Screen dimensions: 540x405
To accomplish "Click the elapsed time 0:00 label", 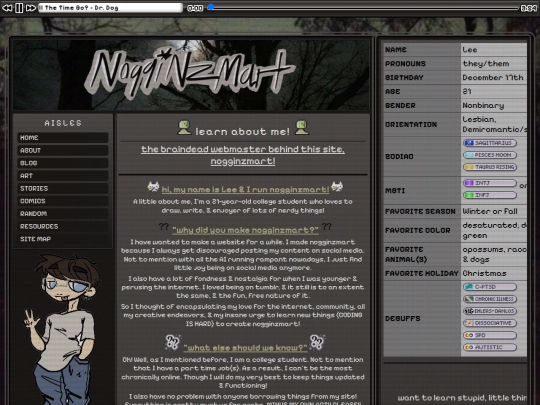I will [195, 8].
